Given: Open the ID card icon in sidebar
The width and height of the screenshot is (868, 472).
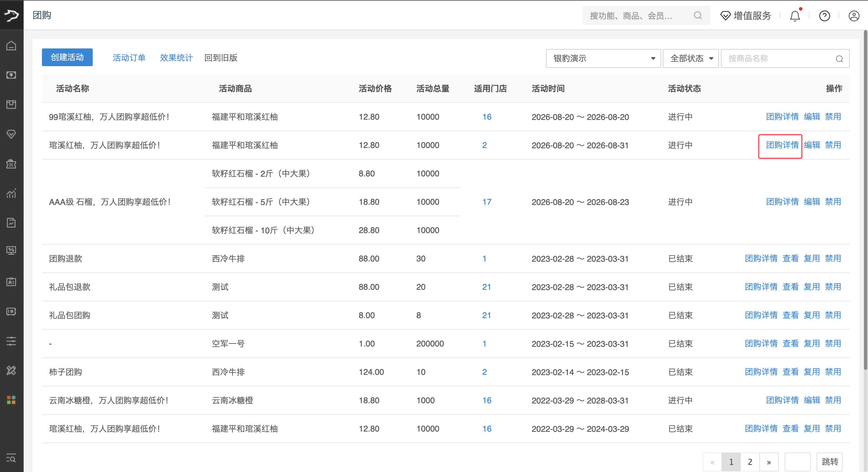Looking at the screenshot, I should point(12,281).
